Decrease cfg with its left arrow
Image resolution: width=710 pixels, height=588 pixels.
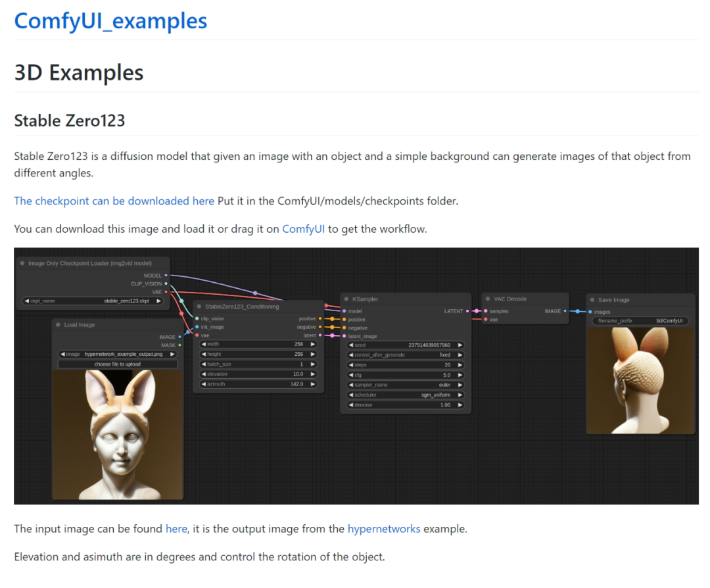tap(351, 375)
